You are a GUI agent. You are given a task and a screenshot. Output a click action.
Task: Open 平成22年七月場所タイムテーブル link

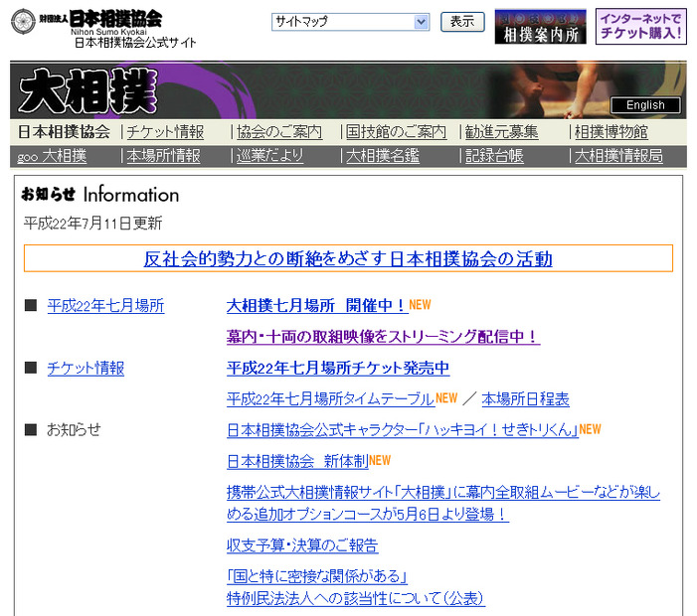(331, 398)
